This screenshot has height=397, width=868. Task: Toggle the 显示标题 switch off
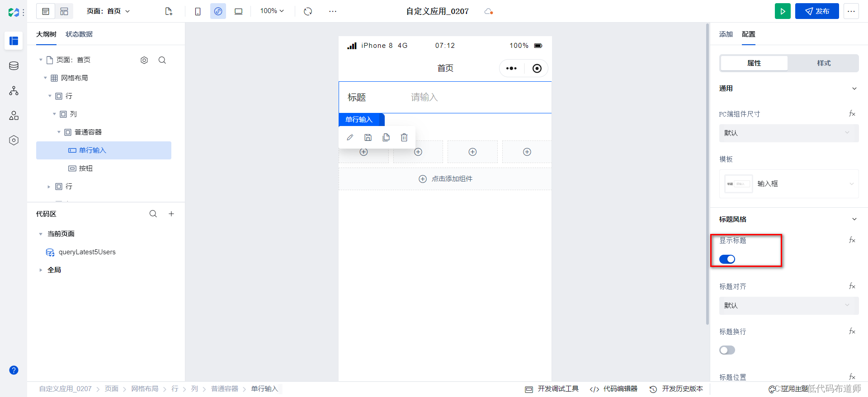(x=727, y=259)
